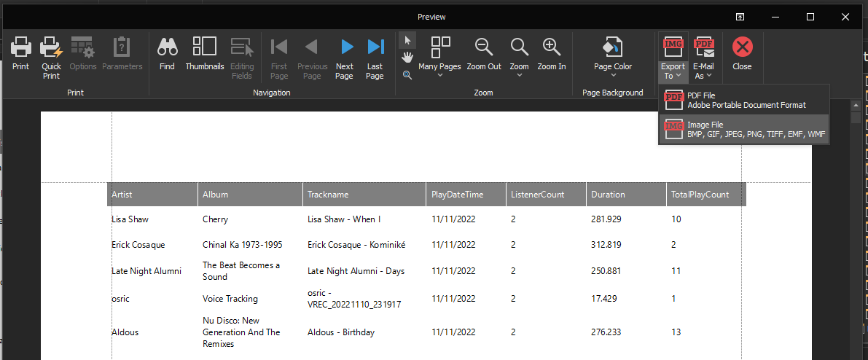The height and width of the screenshot is (360, 868).
Task: Activate the arrow pointer tool
Action: [x=407, y=40]
